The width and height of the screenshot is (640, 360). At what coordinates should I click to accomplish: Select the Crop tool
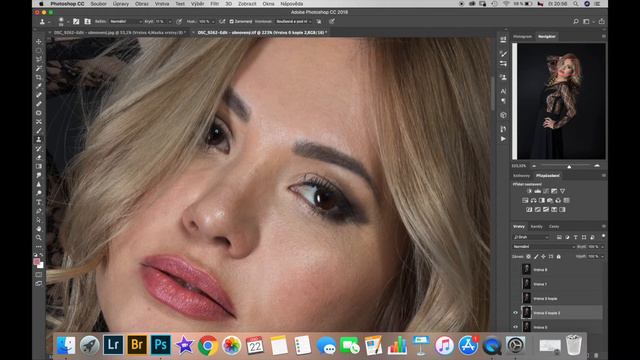tap(39, 77)
